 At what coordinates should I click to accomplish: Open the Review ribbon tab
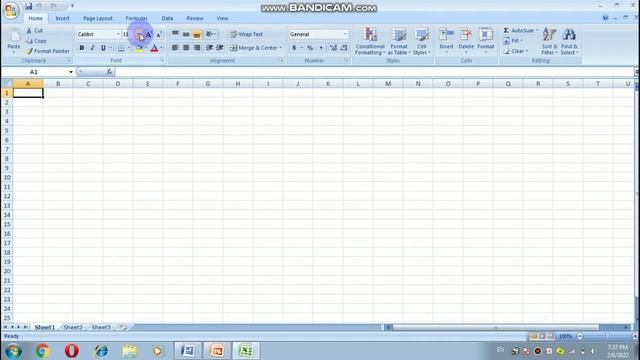[x=195, y=18]
